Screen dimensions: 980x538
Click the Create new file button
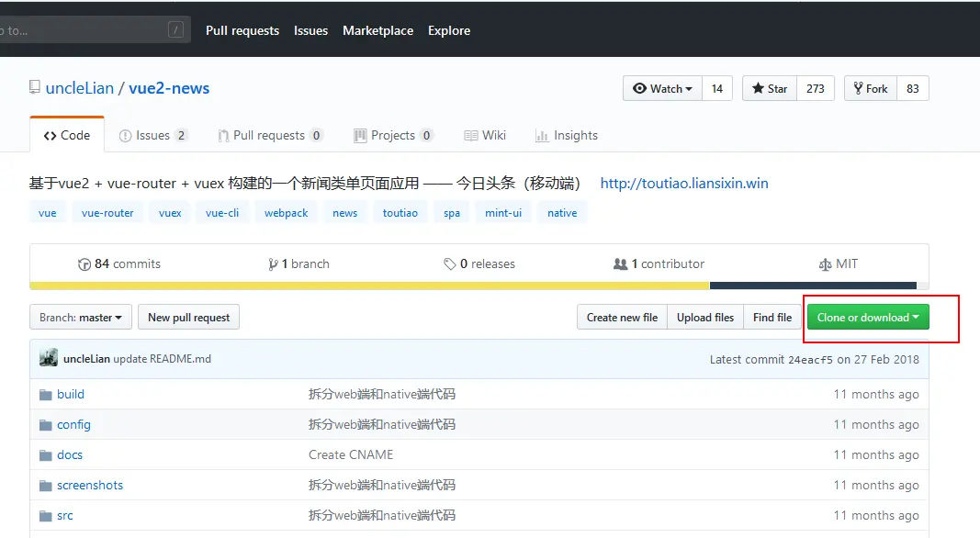(x=622, y=318)
